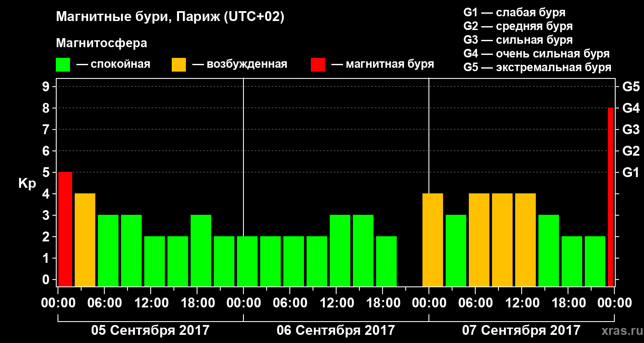Click the red Kp 5 bar on 05 Сентября
Screen dimensions: 644x343
tap(65, 229)
